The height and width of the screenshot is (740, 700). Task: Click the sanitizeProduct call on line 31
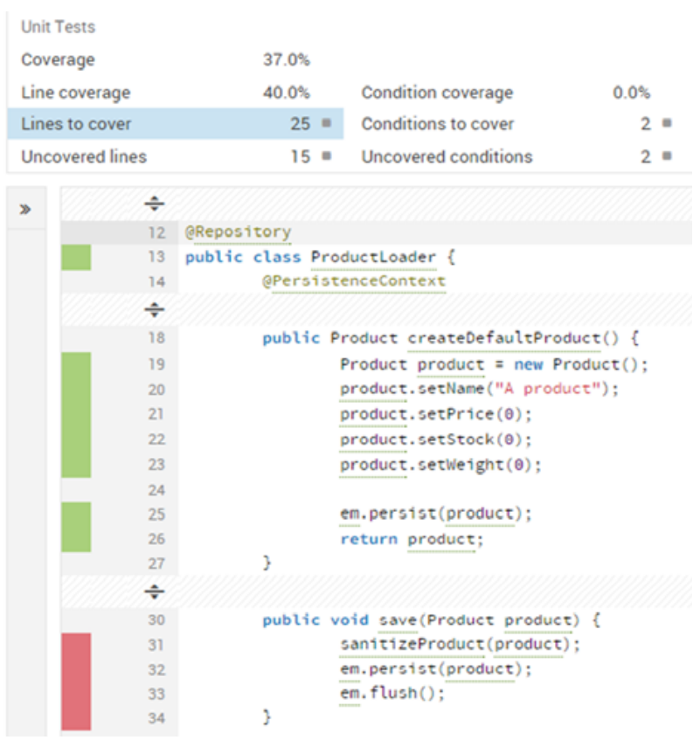[x=413, y=644]
